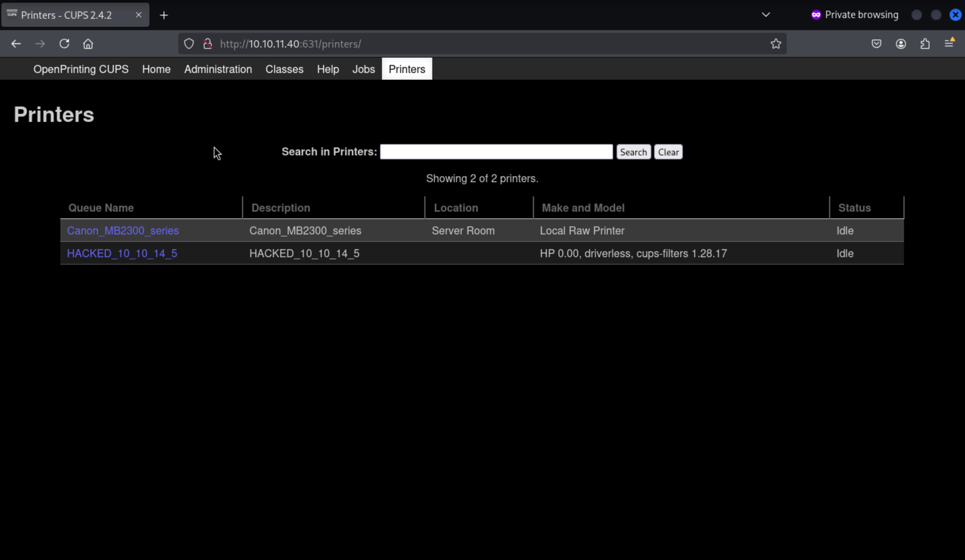965x560 pixels.
Task: Close the browser window
Action: click(x=955, y=14)
